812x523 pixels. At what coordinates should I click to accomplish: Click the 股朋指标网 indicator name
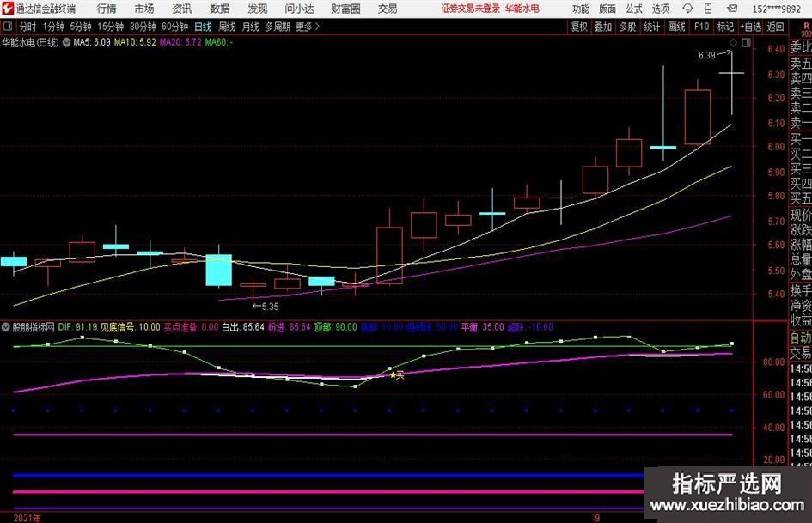34,327
